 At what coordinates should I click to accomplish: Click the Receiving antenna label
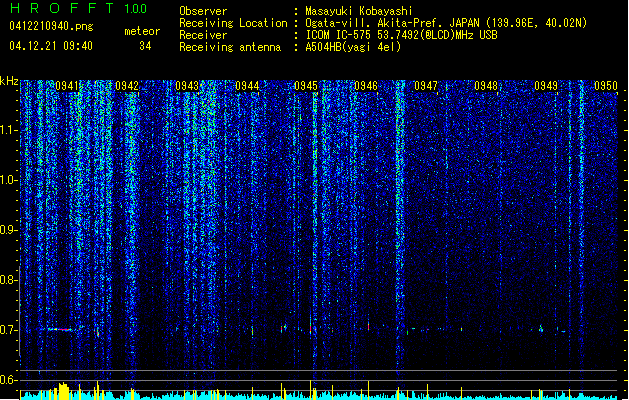230,47
